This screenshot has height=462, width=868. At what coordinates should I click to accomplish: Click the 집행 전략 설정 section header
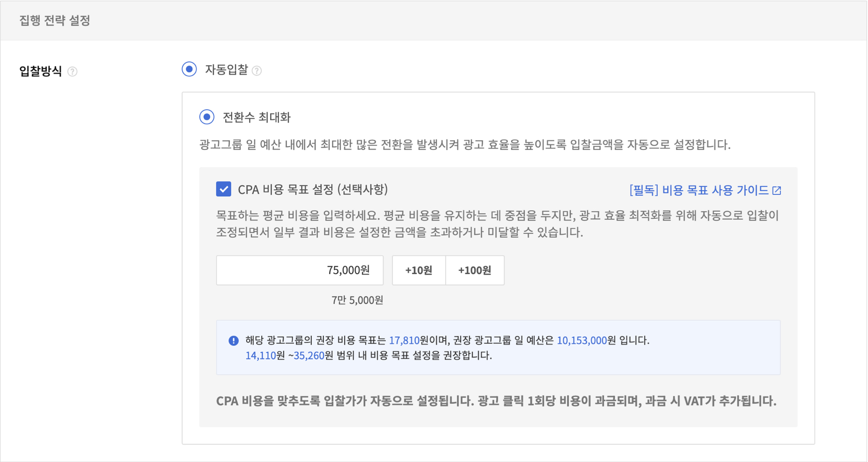pyautogui.click(x=55, y=21)
